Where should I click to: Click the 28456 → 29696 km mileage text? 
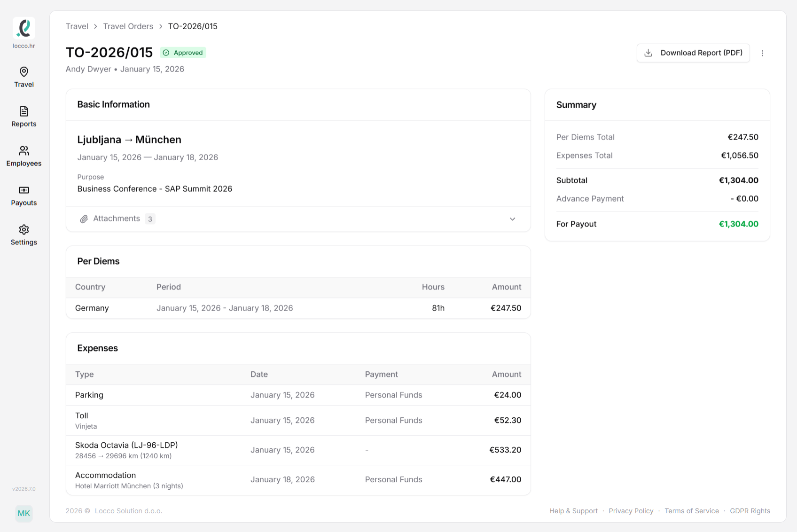123,456
